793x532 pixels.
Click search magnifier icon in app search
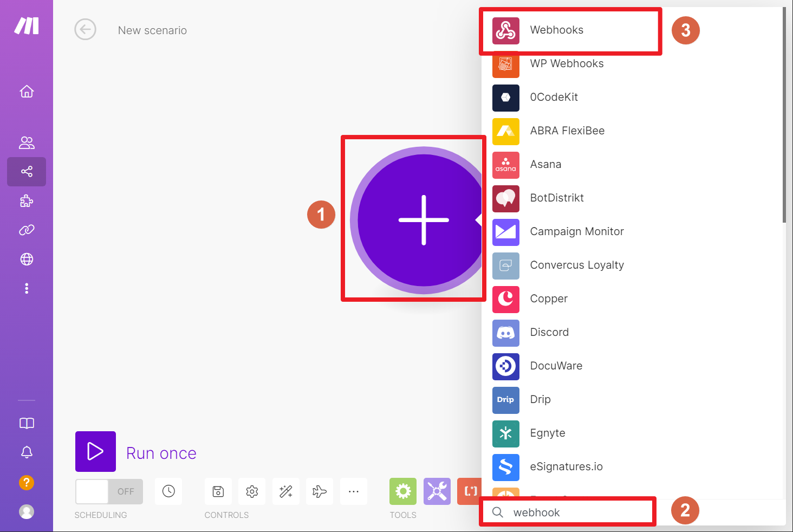pyautogui.click(x=497, y=512)
